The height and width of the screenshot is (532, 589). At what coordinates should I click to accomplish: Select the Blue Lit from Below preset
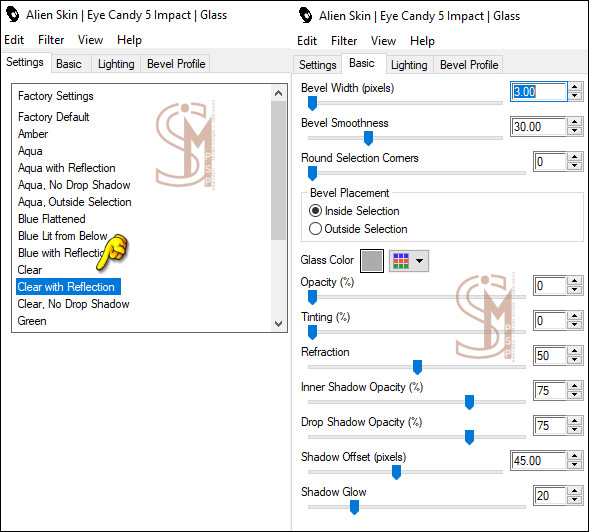click(x=62, y=236)
